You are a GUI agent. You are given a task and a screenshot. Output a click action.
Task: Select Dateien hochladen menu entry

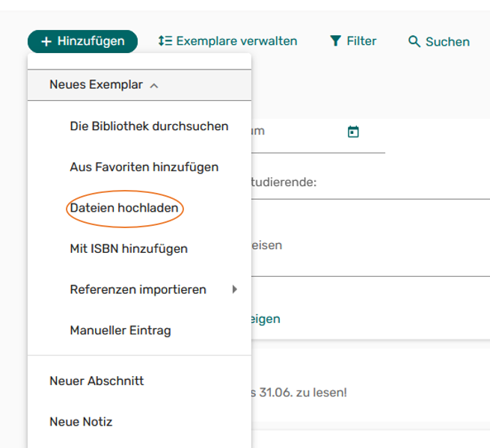124,208
